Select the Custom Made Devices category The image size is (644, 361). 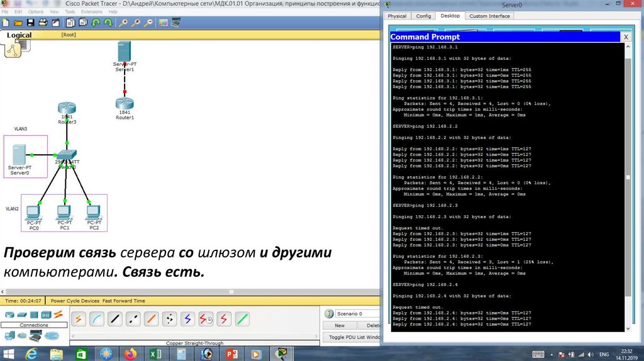pyautogui.click(x=35, y=336)
